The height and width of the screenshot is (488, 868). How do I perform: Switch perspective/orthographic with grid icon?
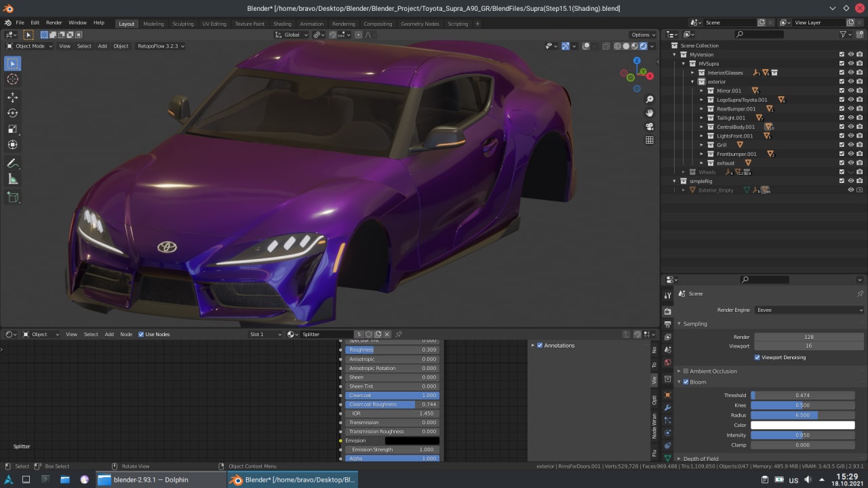click(650, 140)
